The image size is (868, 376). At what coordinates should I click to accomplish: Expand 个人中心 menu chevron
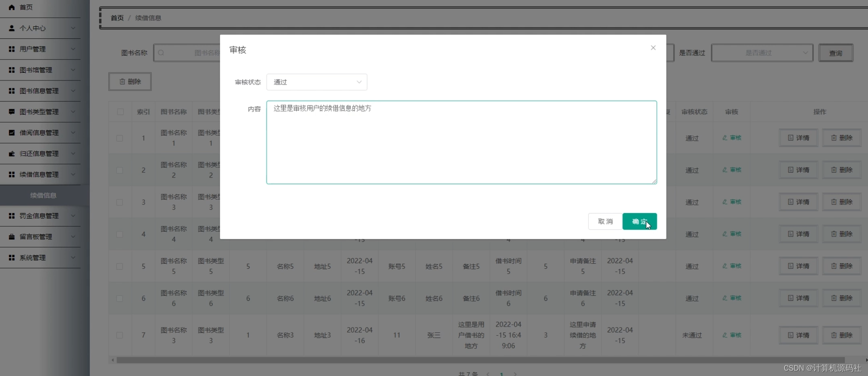point(73,28)
